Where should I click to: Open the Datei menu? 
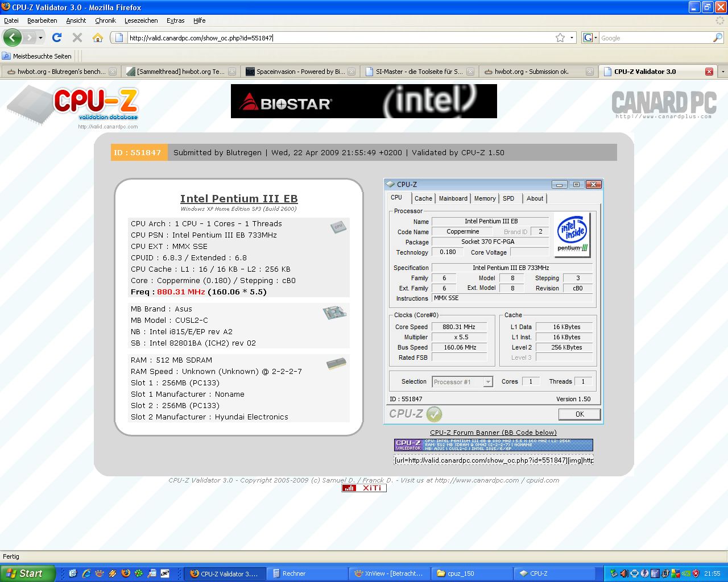(x=11, y=20)
